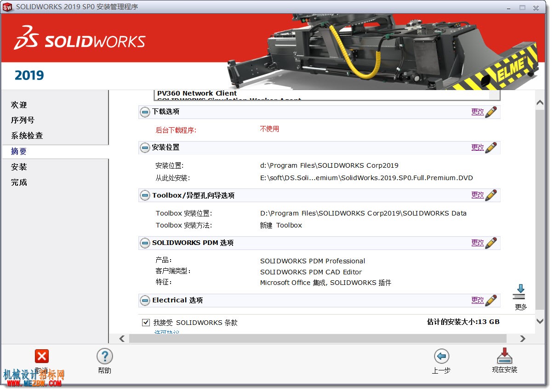Click the 后台下载程序 value 不使用

pos(269,129)
